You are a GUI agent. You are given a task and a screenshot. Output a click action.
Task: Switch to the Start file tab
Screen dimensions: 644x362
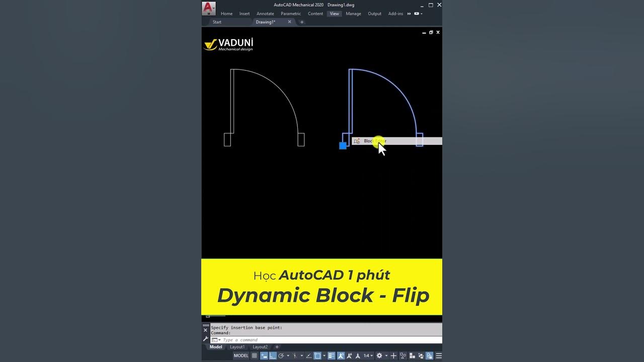coord(217,22)
